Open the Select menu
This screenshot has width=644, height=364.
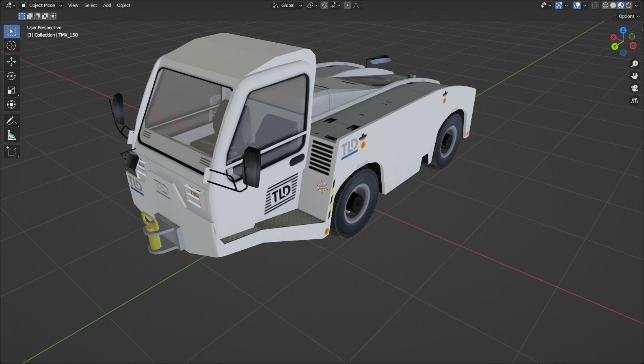[91, 5]
